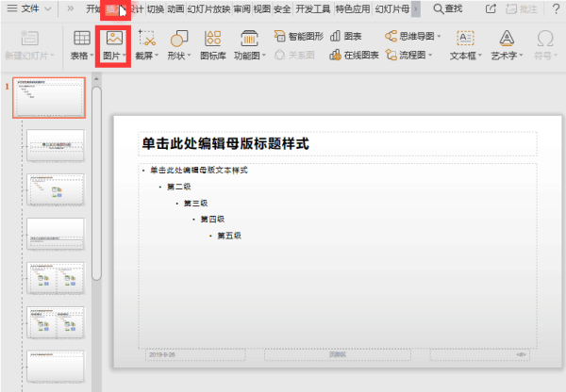
Task: Click the 形状 shapes icon
Action: pyautogui.click(x=179, y=39)
